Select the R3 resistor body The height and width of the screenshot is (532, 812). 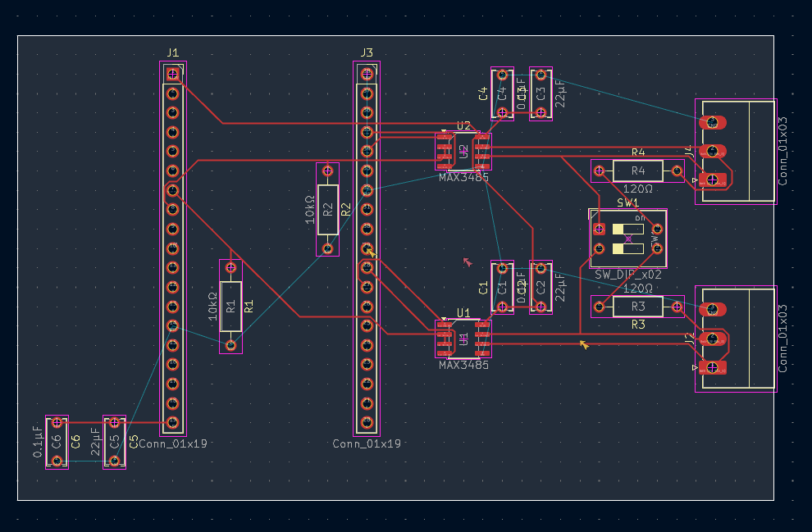click(x=638, y=307)
